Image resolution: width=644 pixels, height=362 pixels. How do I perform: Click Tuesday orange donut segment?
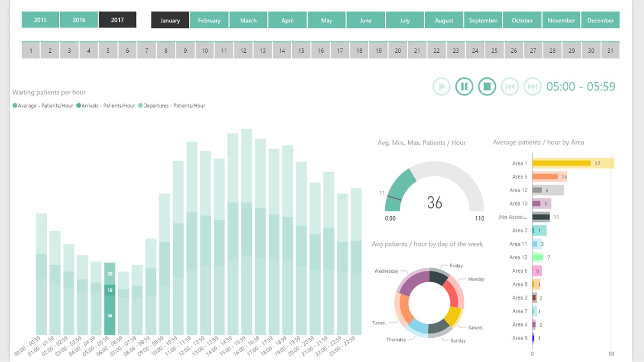tap(403, 309)
